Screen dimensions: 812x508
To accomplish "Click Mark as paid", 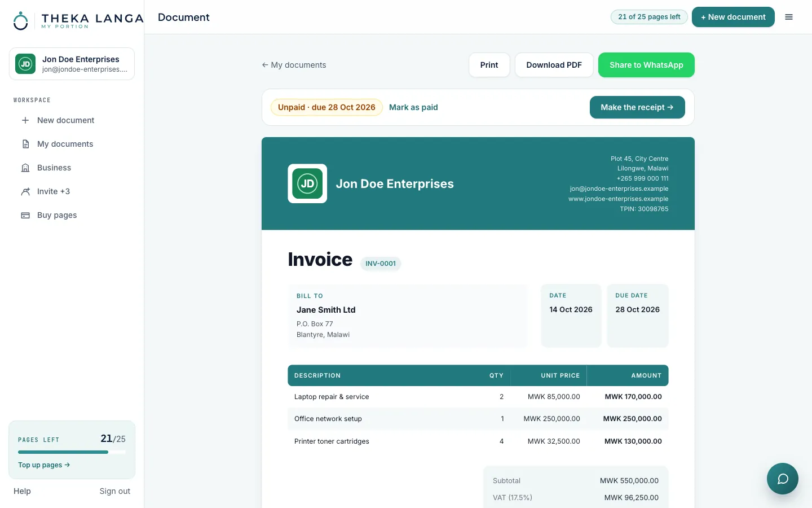I will point(413,107).
